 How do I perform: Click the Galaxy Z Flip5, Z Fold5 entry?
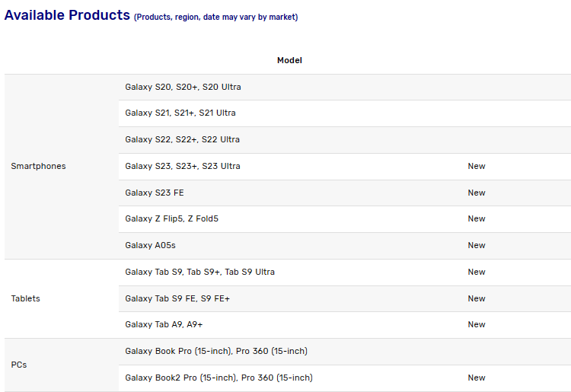tap(171, 218)
